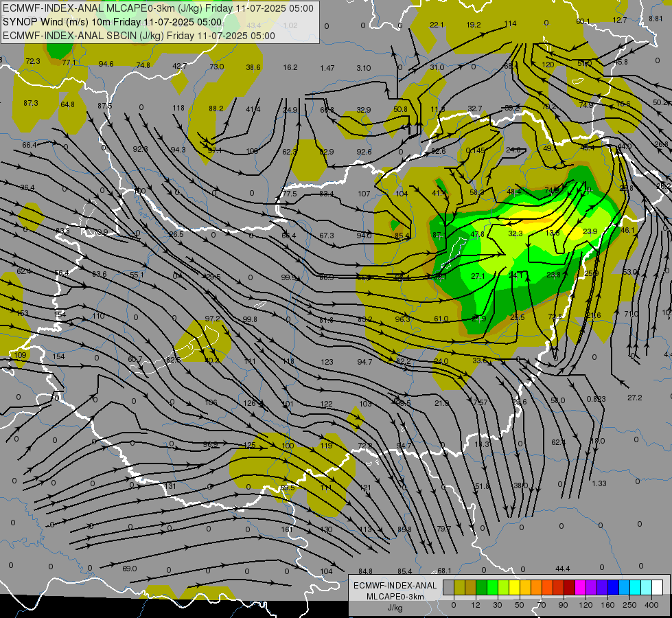The image size is (672, 618).
Task: Click the orange-red swatch at tick 70
Action: coord(547,588)
